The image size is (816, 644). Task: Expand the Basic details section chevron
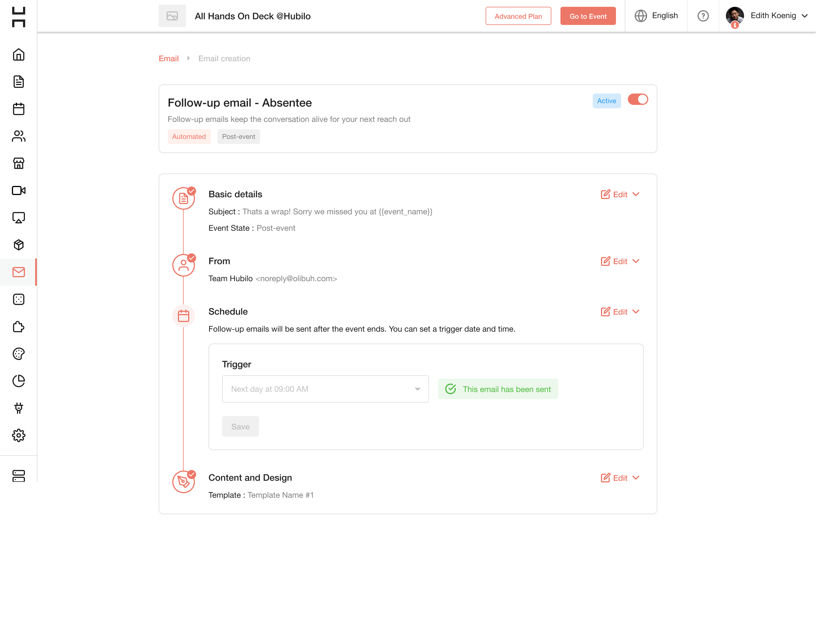click(x=636, y=194)
